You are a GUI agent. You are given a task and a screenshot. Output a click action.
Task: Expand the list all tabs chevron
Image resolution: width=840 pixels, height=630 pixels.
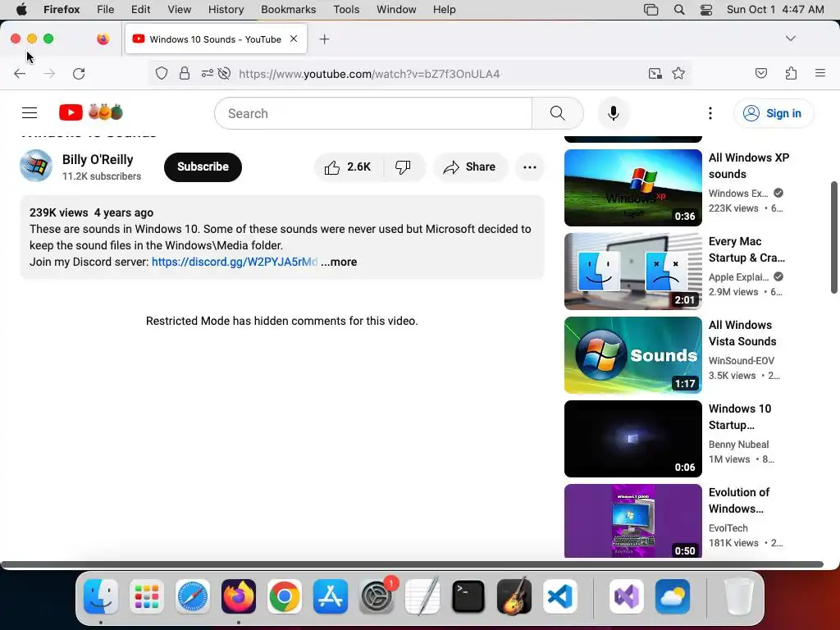(791, 39)
